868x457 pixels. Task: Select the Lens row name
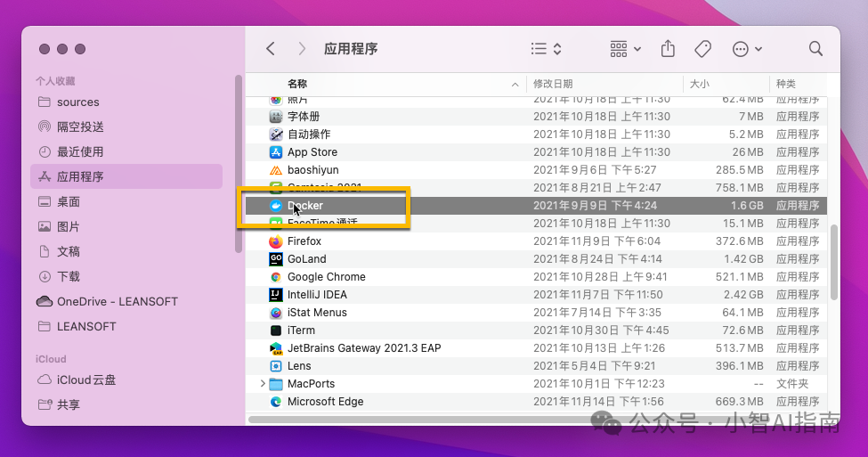[x=299, y=365]
